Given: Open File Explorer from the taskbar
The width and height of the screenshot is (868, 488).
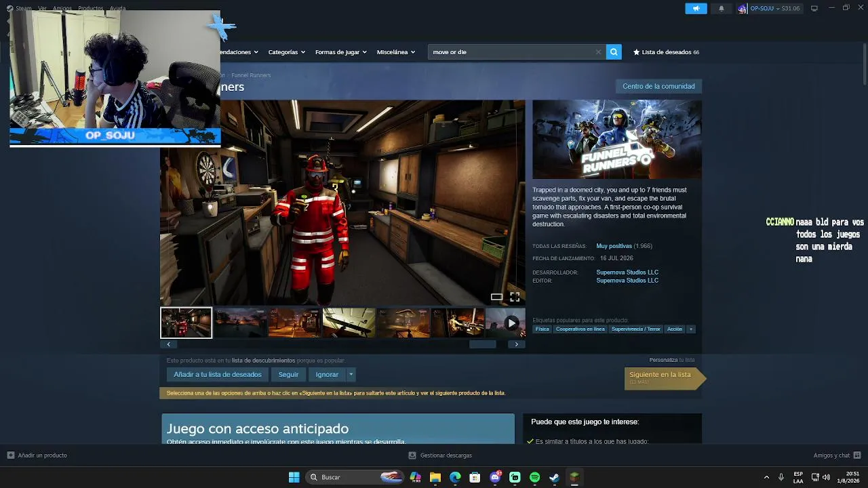Looking at the screenshot, I should (435, 477).
